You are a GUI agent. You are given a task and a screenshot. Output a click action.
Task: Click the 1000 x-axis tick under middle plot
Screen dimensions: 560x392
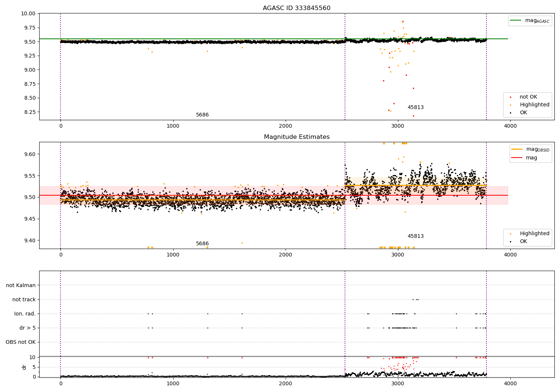click(x=173, y=255)
